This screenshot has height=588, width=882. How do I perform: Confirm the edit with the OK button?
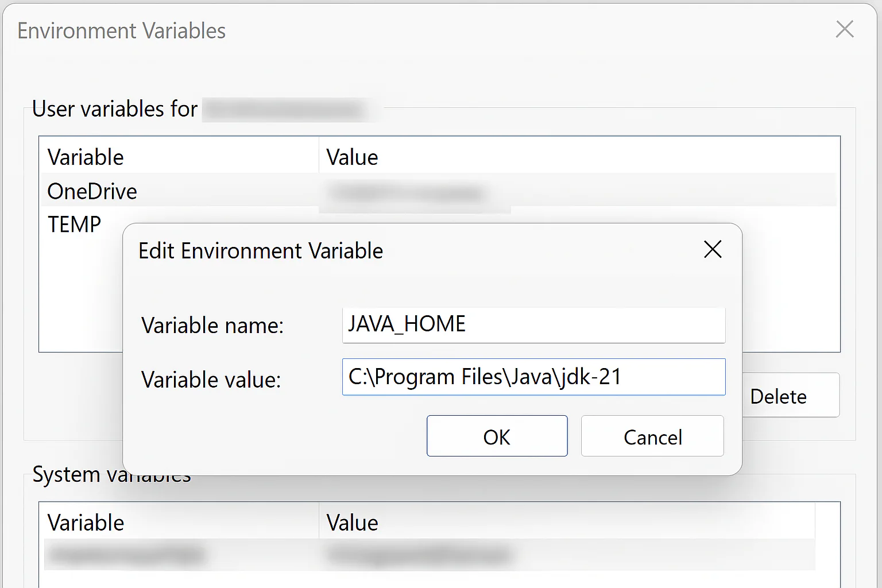[497, 436]
